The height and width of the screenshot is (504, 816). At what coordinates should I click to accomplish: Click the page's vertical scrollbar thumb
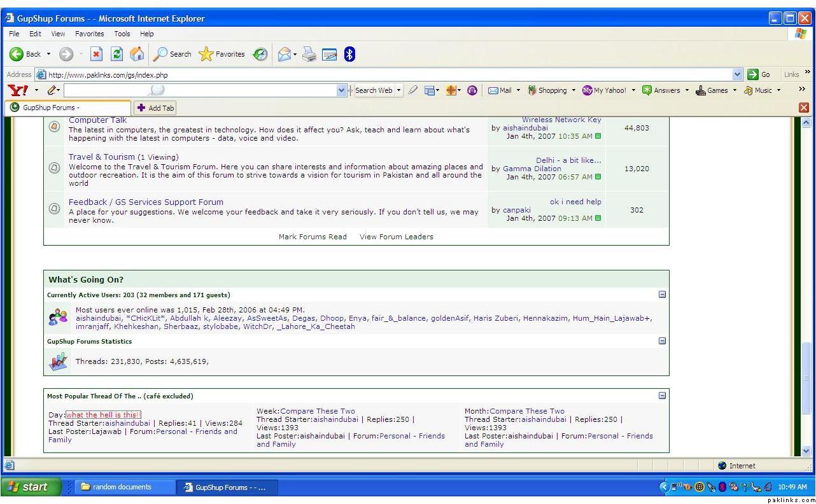point(807,377)
